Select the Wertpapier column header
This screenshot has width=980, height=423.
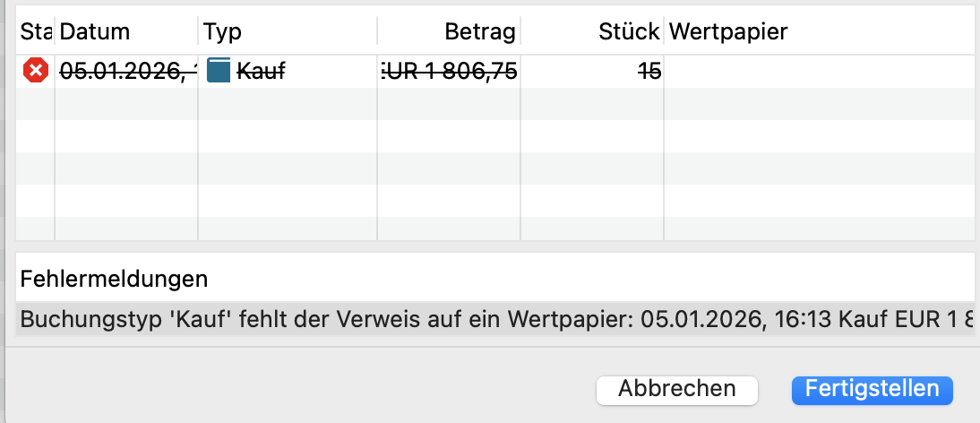click(x=728, y=32)
